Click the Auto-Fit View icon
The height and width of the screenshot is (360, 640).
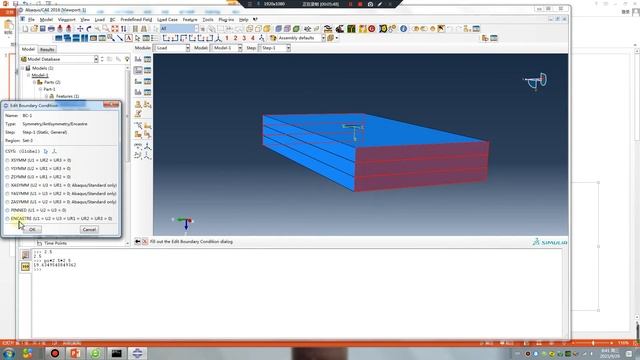115,29
